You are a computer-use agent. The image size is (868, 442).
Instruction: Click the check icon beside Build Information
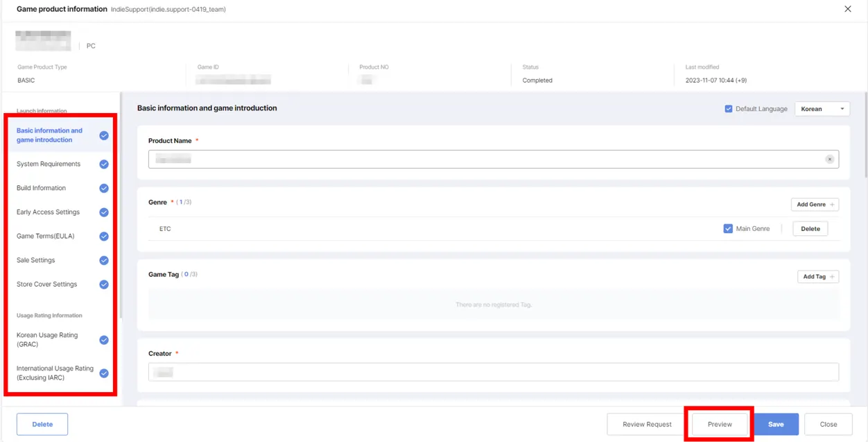(104, 188)
